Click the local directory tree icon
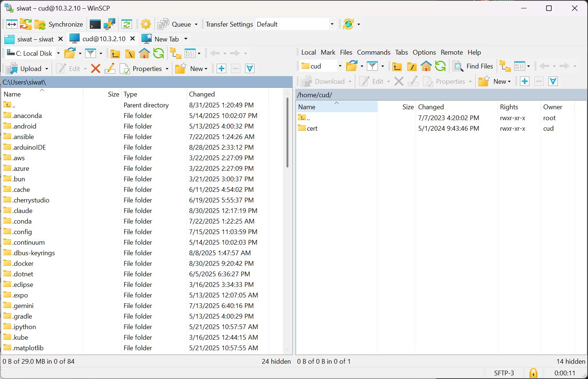 point(176,54)
